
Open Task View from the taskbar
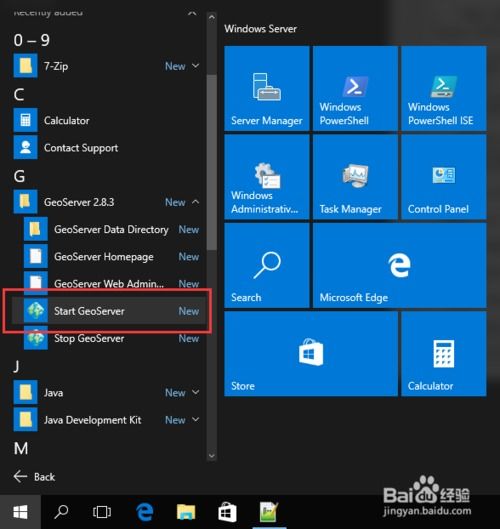coord(102,512)
